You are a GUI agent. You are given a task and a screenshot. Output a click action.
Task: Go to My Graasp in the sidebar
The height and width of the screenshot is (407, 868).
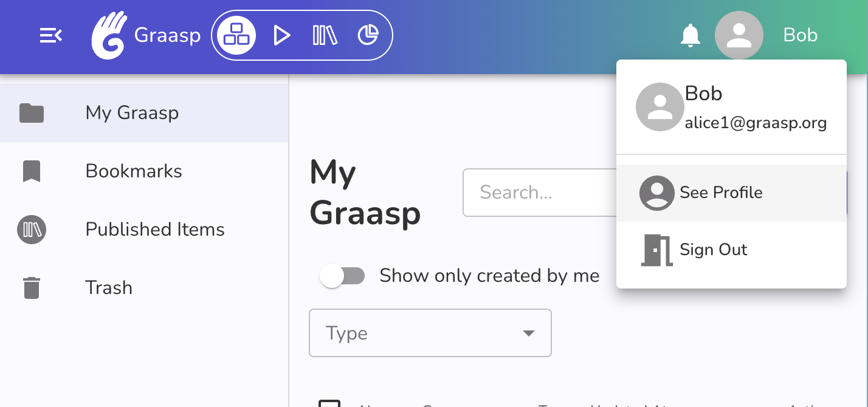click(x=133, y=113)
